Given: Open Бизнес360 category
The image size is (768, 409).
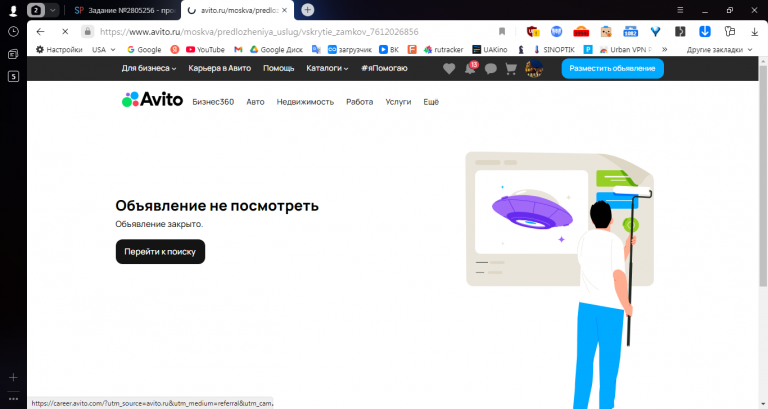Looking at the screenshot, I should pyautogui.click(x=213, y=102).
